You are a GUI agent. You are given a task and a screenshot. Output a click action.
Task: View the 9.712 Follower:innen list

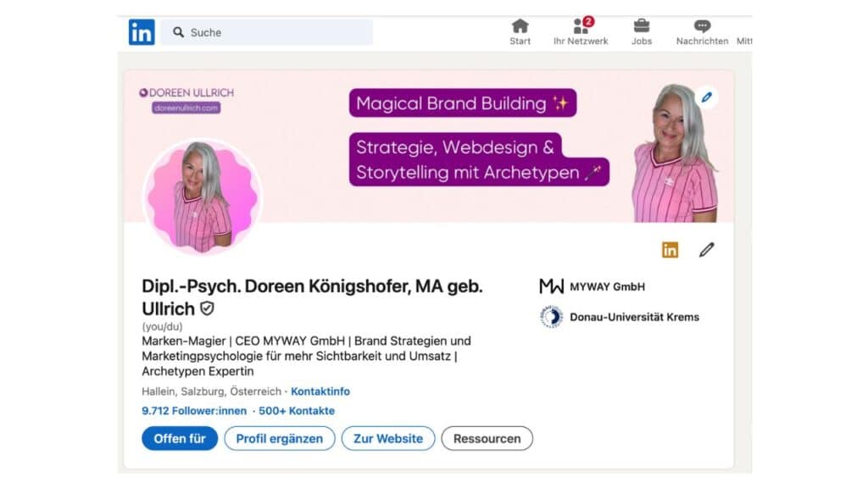click(x=194, y=411)
